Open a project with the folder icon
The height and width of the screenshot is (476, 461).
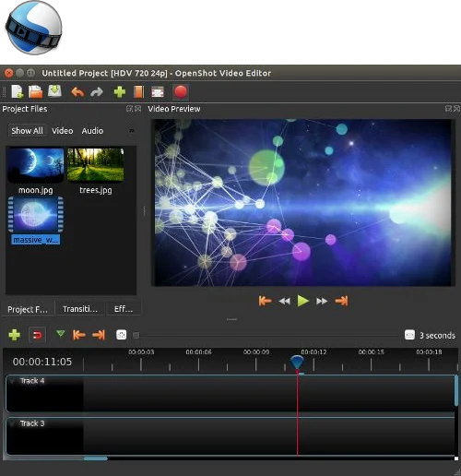(x=36, y=91)
